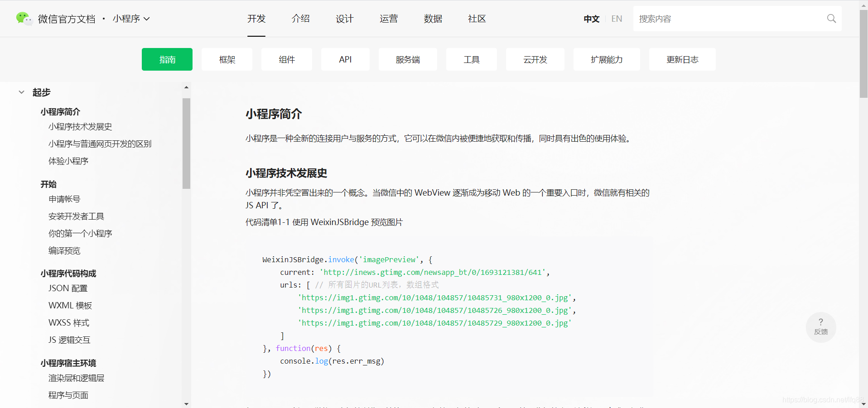The height and width of the screenshot is (408, 868).
Task: Click the sidebar scrollbar thumb
Action: (x=186, y=143)
